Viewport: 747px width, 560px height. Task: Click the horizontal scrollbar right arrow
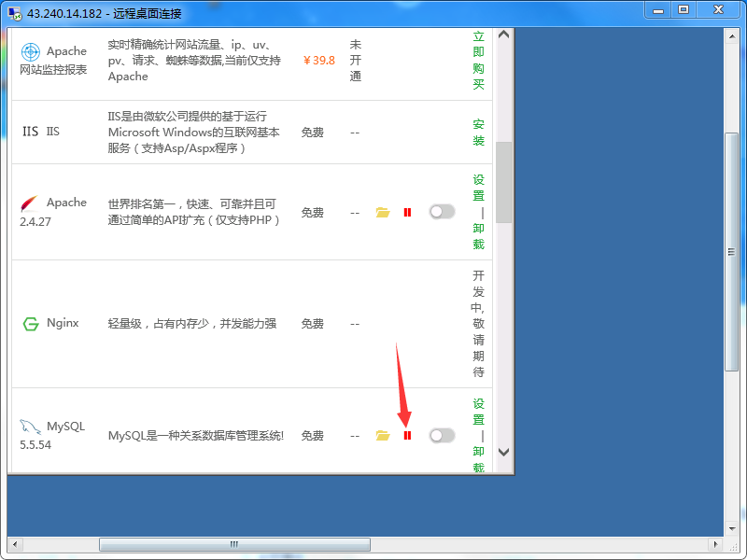point(715,544)
